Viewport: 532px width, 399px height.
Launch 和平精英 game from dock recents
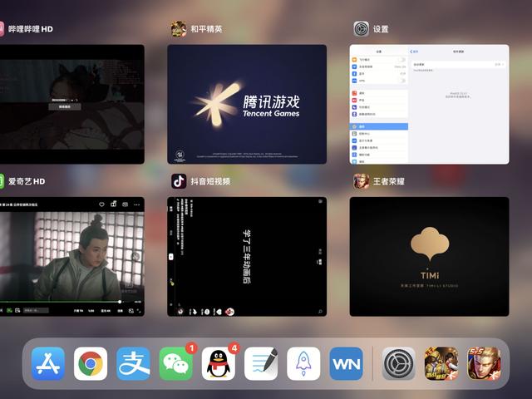point(441,363)
